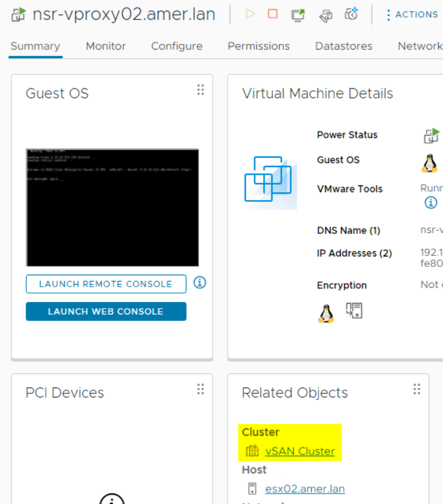This screenshot has height=504, width=443.
Task: Click the Take Snapshot toolbar icon
Action: coord(351,14)
